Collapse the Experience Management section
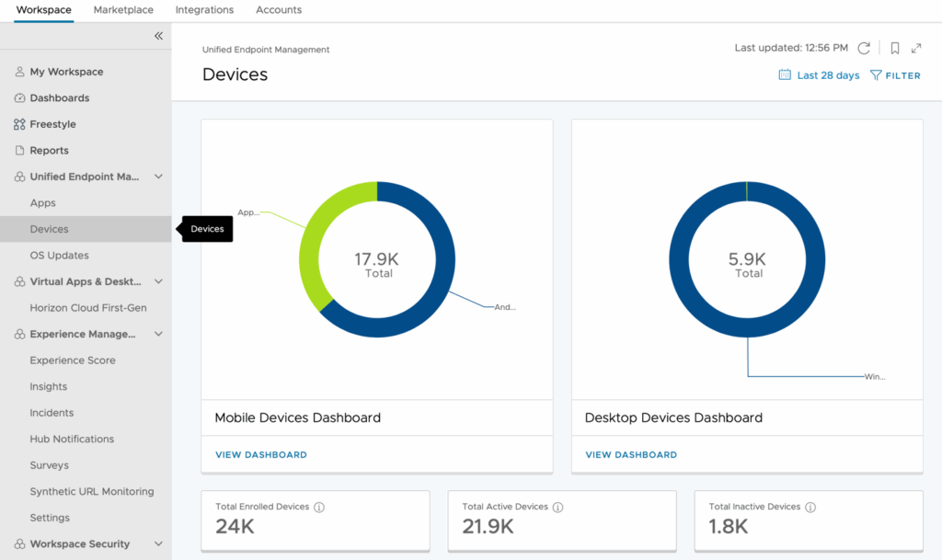 pyautogui.click(x=158, y=334)
